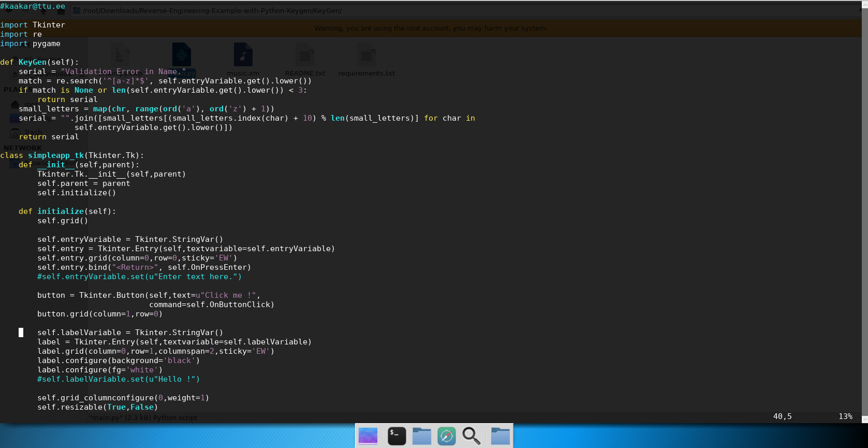Select the README.txt file in the file manager
868x448 pixels.
click(305, 60)
